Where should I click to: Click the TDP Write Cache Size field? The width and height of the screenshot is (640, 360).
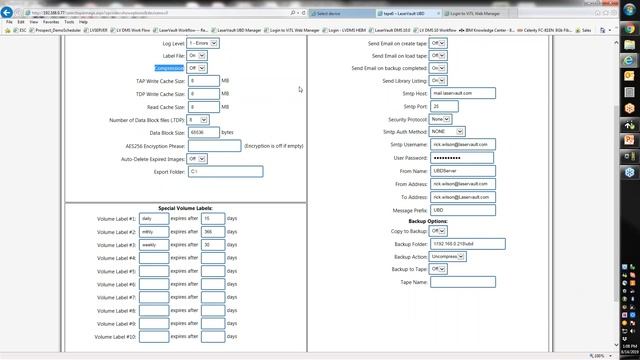click(204, 94)
